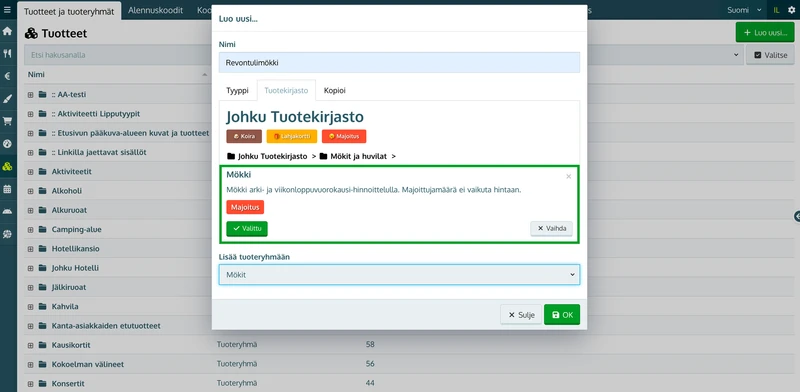Filter library by Koira tag
The width and height of the screenshot is (800, 392).
244,136
